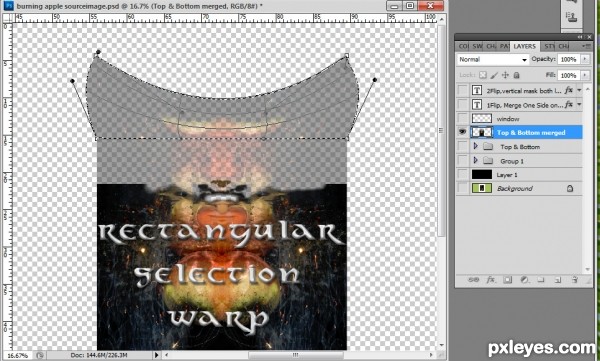Close the Layers panel group X
Screen dimensions: 600x361
(x=589, y=37)
